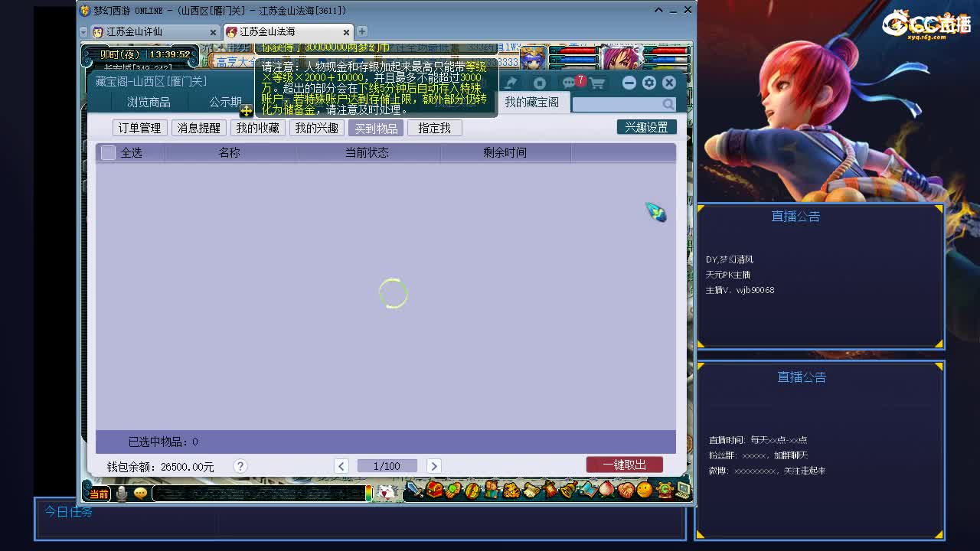Minimize the 藏宝阁 panel
This screenshot has width=980, height=551.
click(629, 83)
